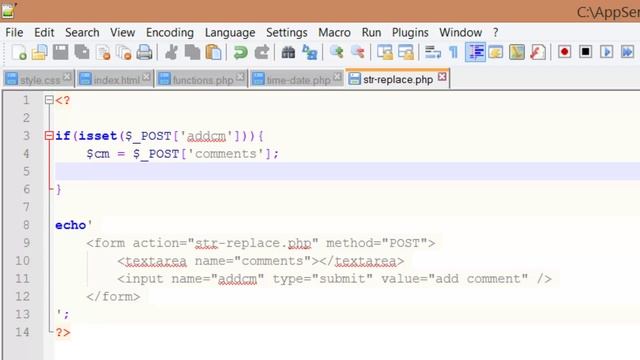Click line number 14 in the margin
640x360 pixels.
click(x=22, y=332)
